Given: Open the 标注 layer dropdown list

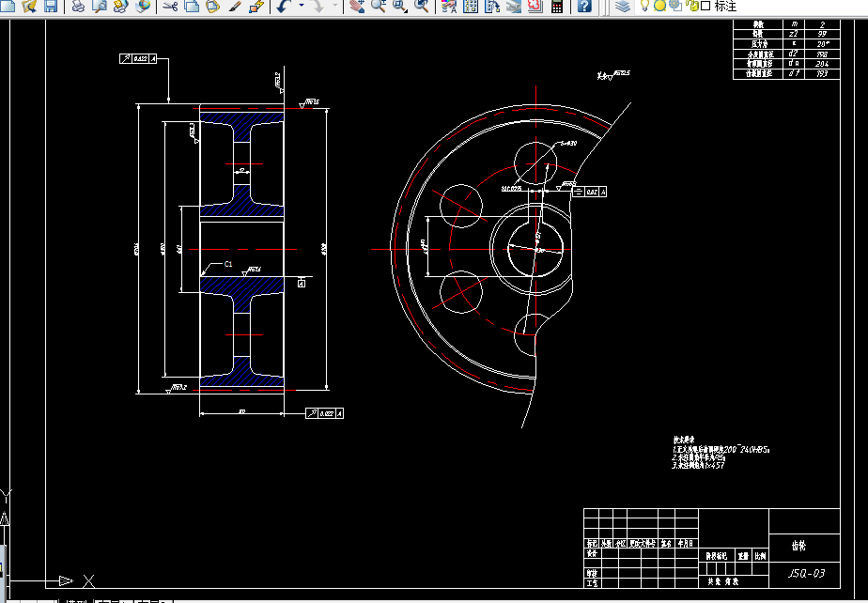Looking at the screenshot, I should [x=752, y=6].
